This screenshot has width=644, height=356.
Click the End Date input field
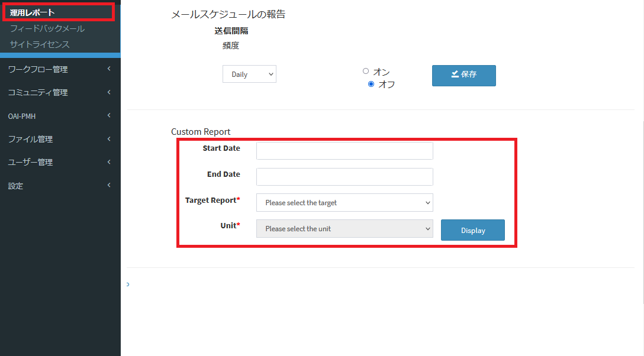coord(344,177)
